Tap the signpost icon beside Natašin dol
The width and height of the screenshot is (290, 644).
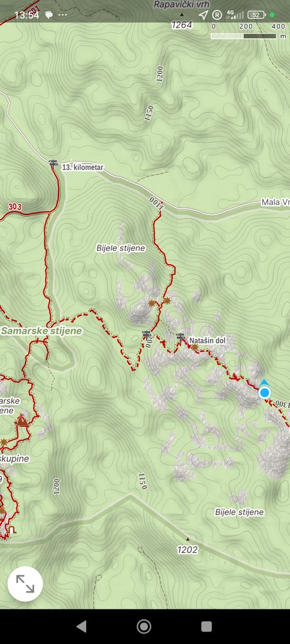coord(181,338)
